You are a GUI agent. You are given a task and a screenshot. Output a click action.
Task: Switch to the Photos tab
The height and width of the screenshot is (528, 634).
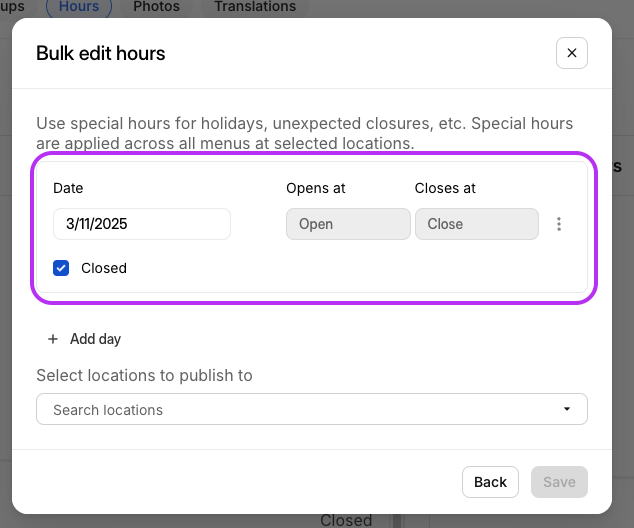157,7
